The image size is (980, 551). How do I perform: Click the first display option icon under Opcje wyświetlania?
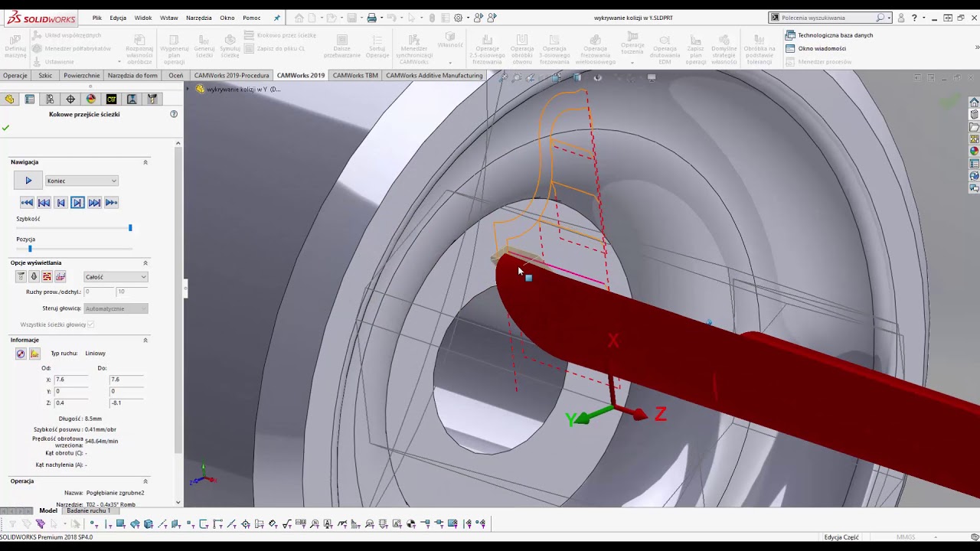[21, 277]
